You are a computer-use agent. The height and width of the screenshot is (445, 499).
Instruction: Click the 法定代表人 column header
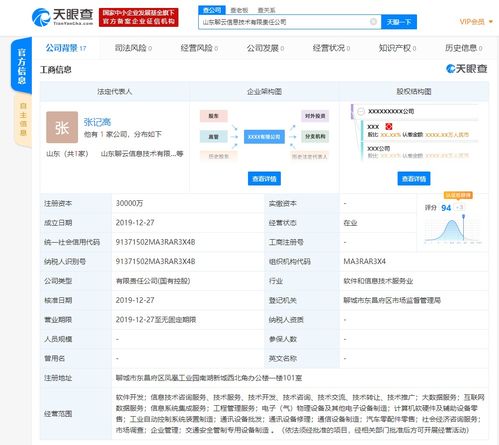click(115, 92)
